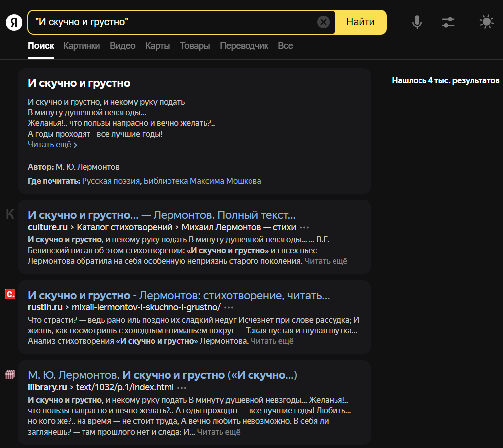The image size is (503, 448).
Task: Show all services via Все tab
Action: click(x=285, y=46)
